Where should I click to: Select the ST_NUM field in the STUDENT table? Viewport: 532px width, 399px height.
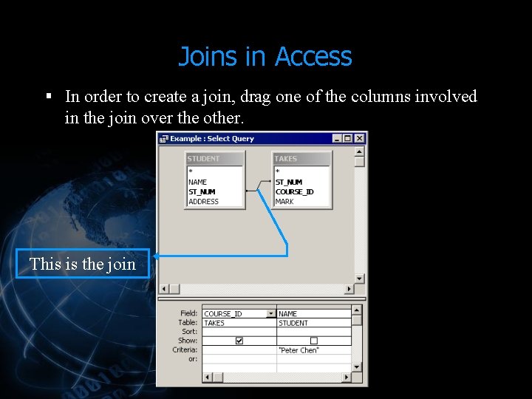click(214, 191)
